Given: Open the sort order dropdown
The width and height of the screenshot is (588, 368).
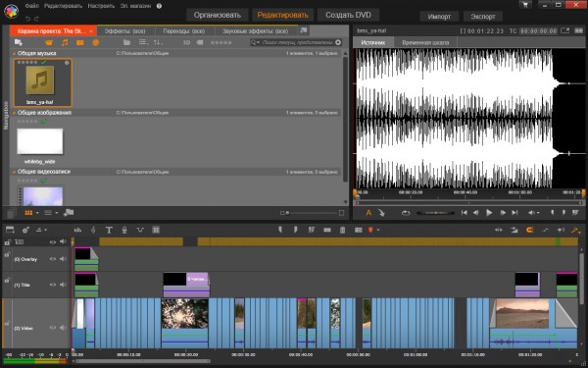Looking at the screenshot, I should pos(158,42).
